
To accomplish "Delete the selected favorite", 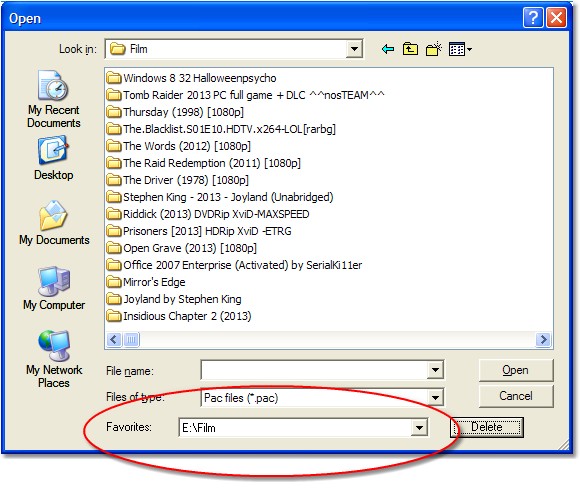I will pos(486,427).
